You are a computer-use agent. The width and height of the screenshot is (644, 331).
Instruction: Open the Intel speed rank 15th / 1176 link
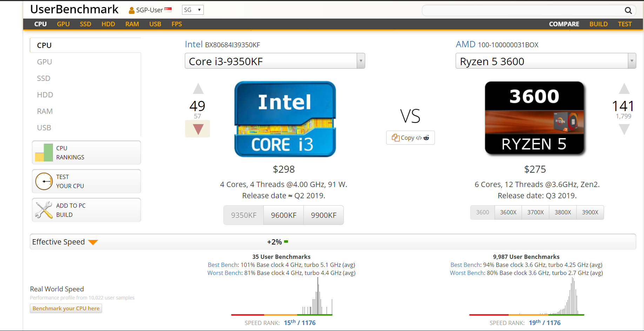[x=300, y=323]
